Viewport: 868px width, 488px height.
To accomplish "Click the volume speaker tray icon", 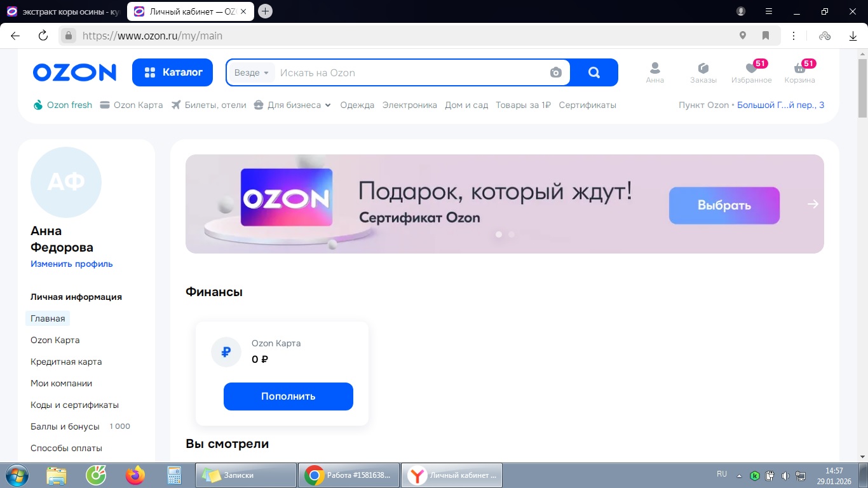I will (x=785, y=475).
